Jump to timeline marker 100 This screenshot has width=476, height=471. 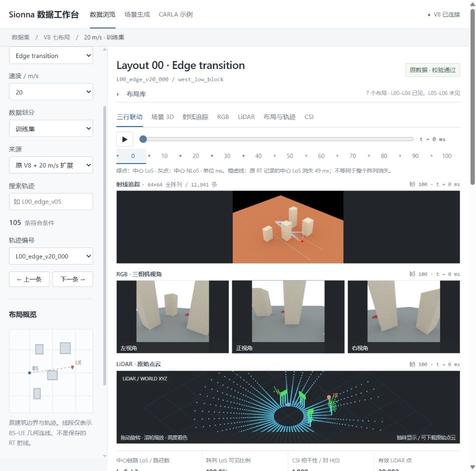coord(446,156)
